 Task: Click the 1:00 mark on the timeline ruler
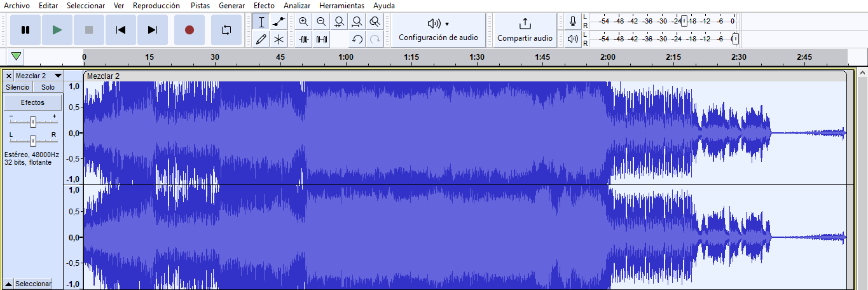pyautogui.click(x=346, y=57)
